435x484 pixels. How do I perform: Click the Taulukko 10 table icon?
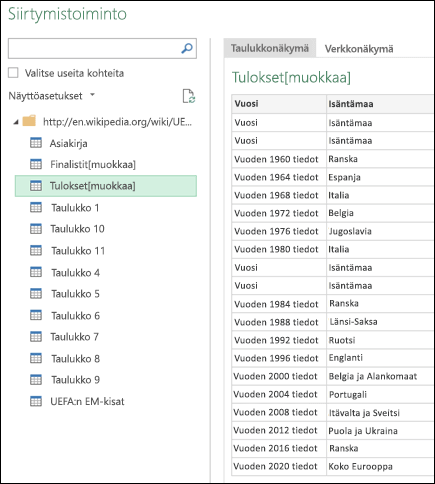[x=36, y=229]
